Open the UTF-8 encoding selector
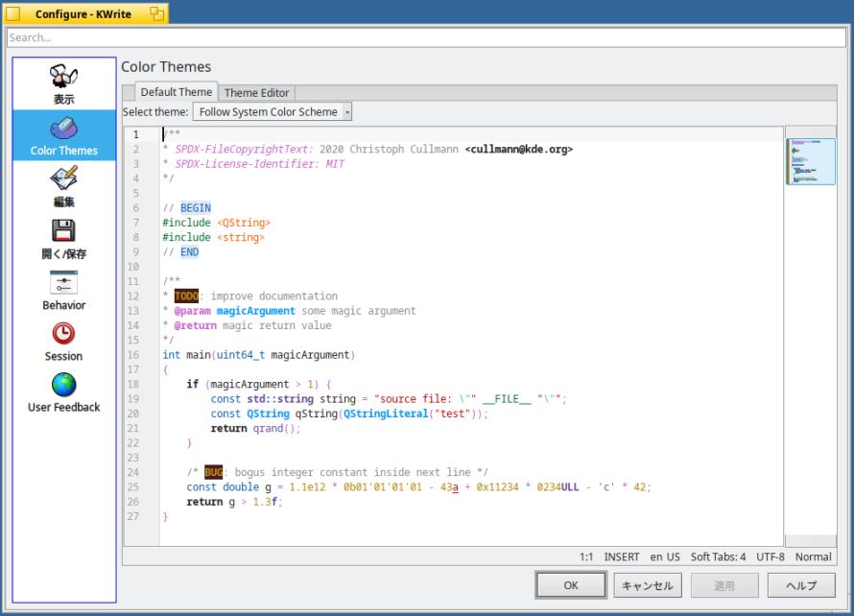Screen dimensions: 854x616 (771, 557)
